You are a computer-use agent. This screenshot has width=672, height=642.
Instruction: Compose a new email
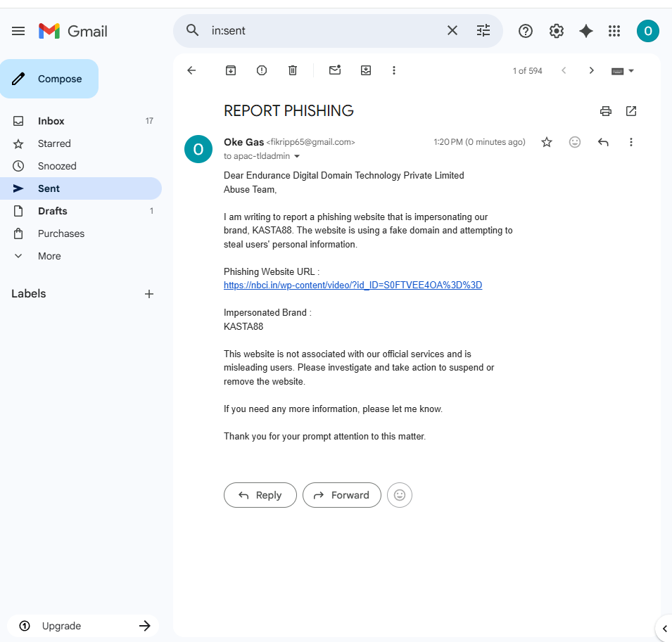pos(49,79)
